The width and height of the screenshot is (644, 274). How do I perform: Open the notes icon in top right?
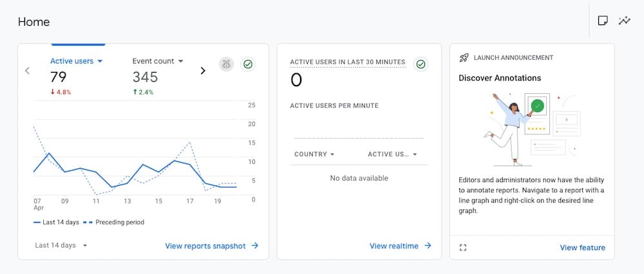click(x=603, y=21)
